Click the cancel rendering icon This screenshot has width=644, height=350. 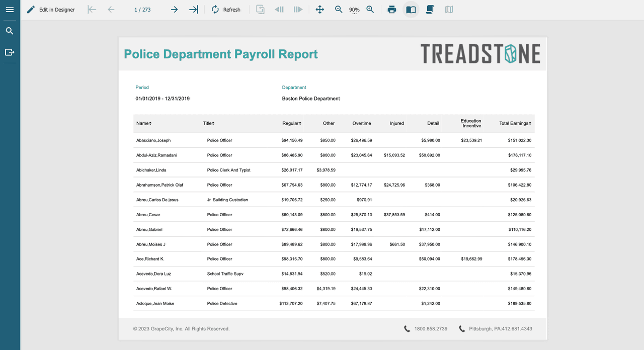point(260,10)
